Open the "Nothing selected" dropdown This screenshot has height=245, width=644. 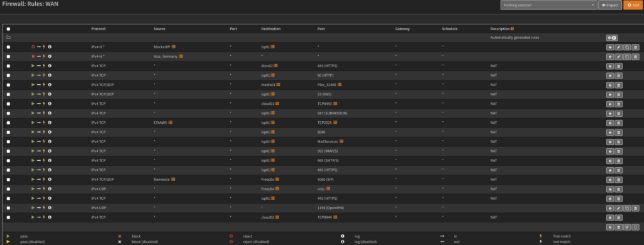click(548, 5)
